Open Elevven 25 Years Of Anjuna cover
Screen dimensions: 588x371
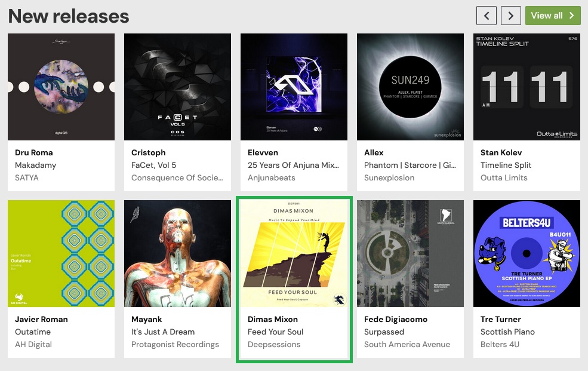click(294, 87)
